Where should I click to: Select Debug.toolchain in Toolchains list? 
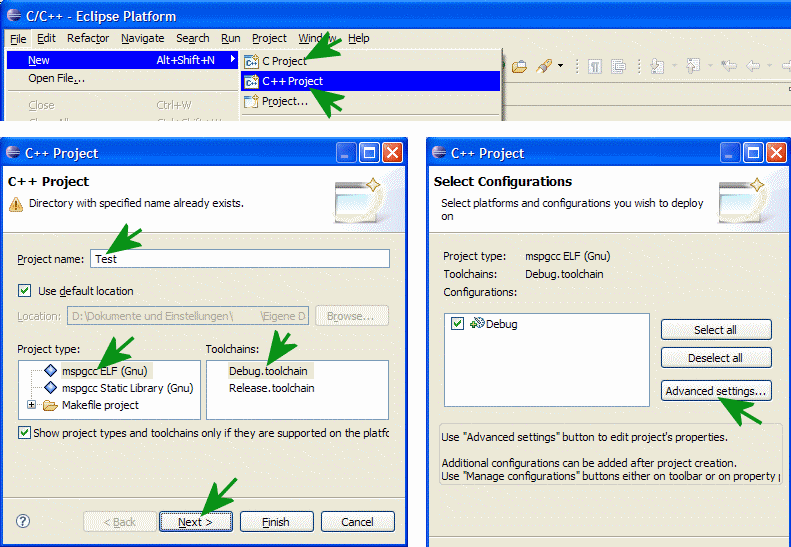coord(268,371)
